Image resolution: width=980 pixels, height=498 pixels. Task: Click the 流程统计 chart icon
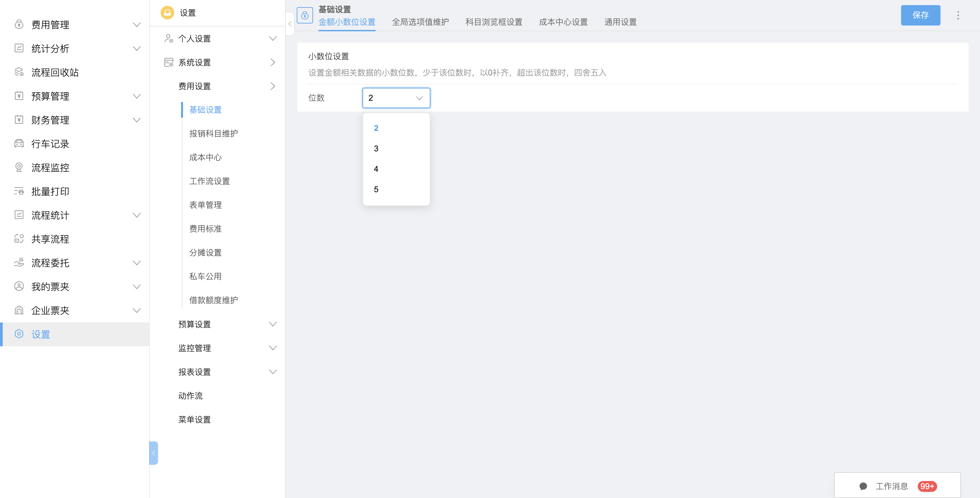(19, 215)
